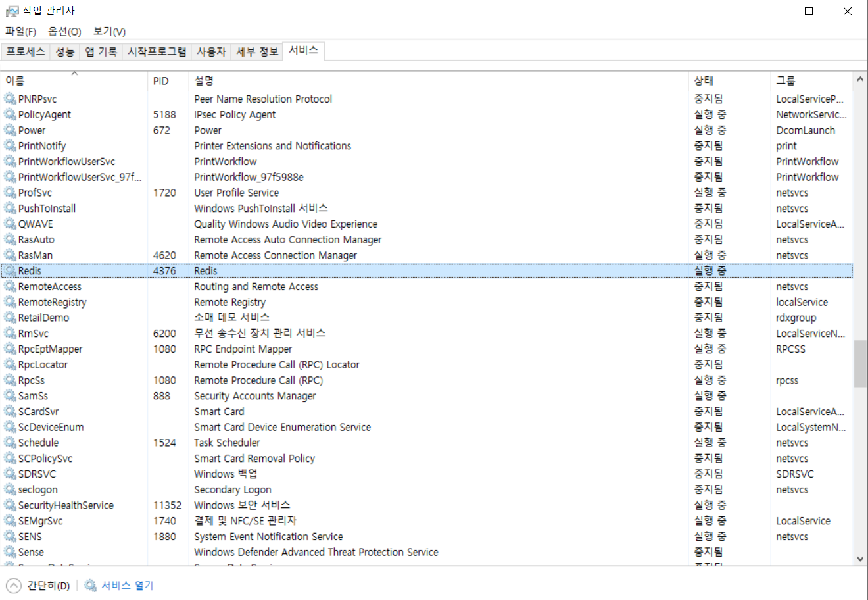Click the 'Task Scheduler' description

(227, 443)
